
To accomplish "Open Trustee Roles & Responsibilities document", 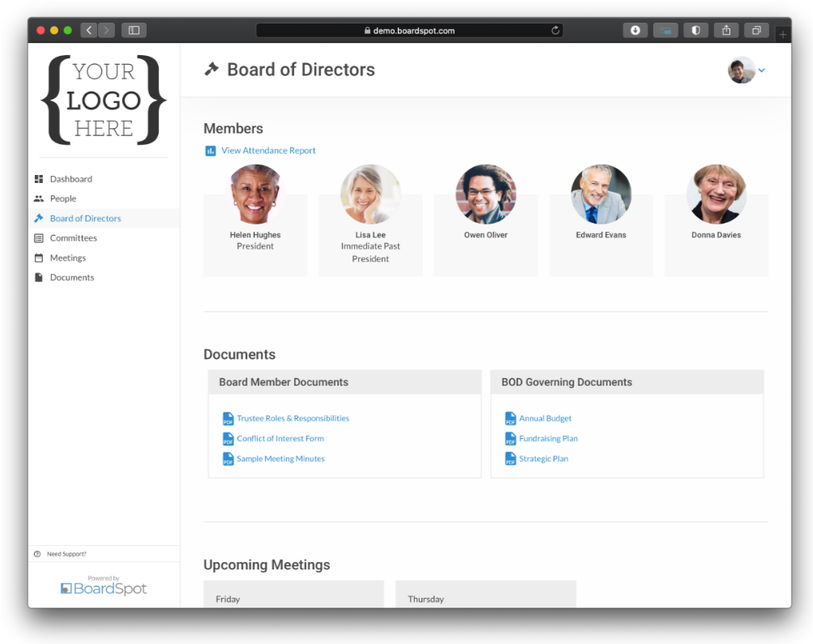I will tap(293, 419).
